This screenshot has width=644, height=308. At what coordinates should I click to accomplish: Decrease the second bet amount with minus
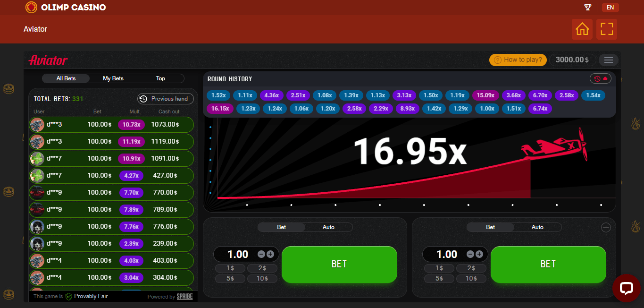(470, 254)
